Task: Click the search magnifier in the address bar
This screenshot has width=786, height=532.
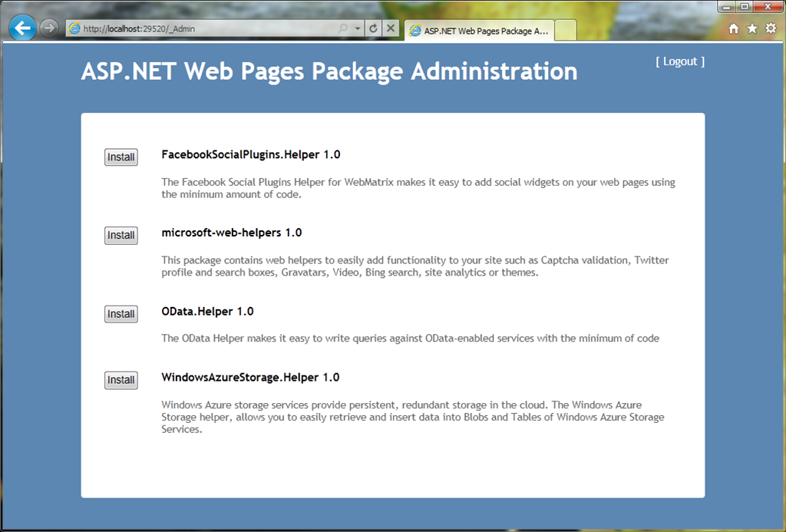Action: click(343, 28)
